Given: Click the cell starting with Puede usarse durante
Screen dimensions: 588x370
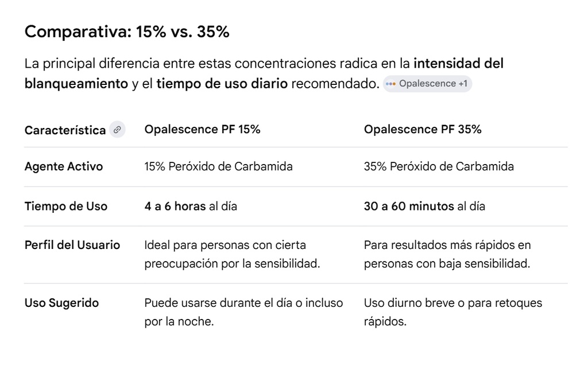Looking at the screenshot, I should (243, 312).
